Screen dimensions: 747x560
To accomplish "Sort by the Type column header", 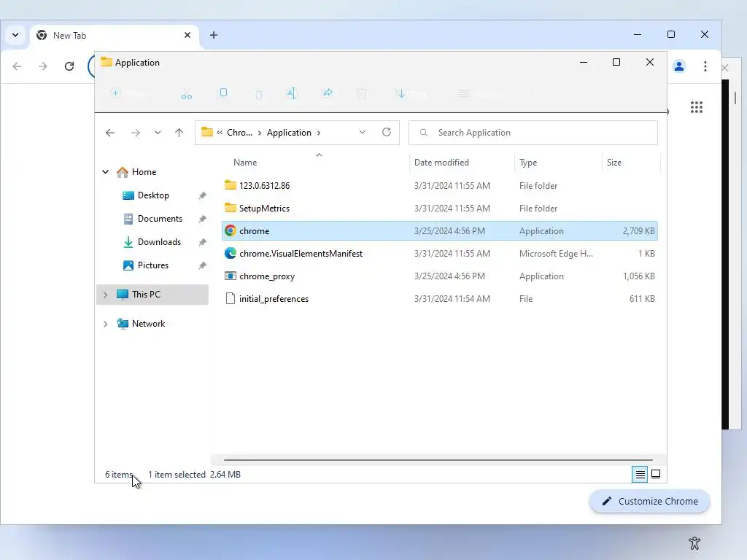I will (528, 163).
